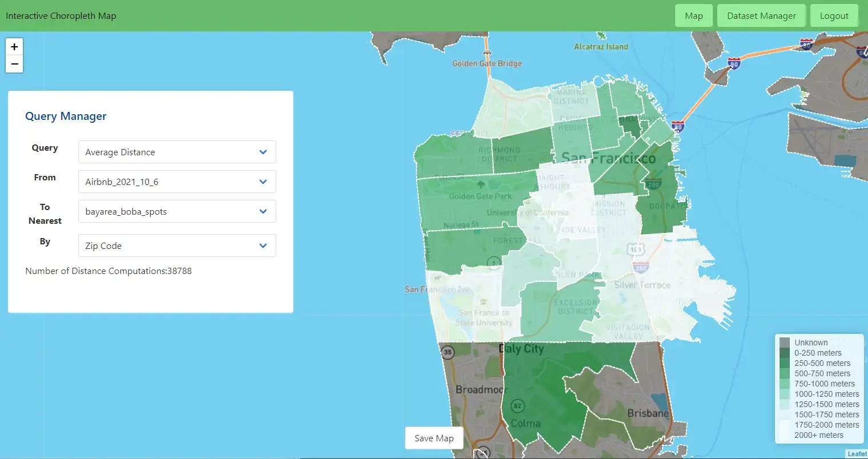The height and width of the screenshot is (459, 868).
Task: Zoom out using the minus map control
Action: pyautogui.click(x=14, y=64)
